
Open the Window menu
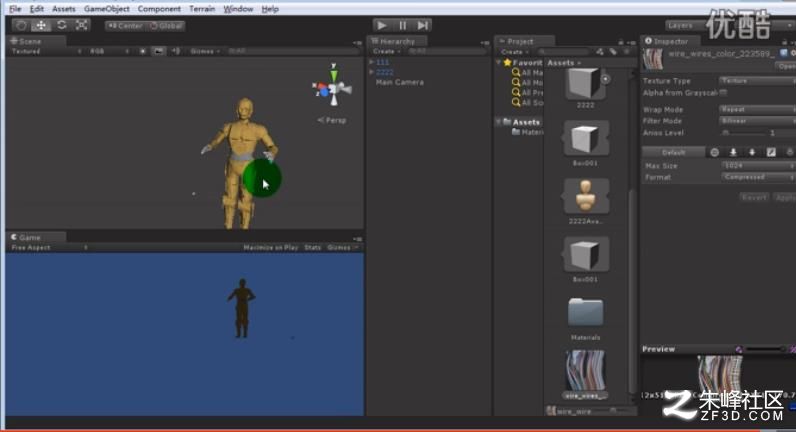click(238, 9)
